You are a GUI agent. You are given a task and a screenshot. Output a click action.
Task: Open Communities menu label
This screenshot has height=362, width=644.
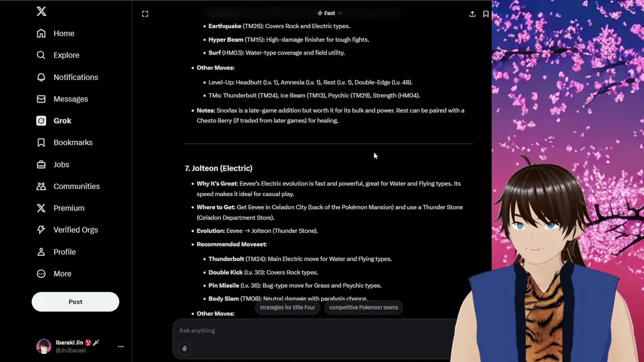pos(76,186)
